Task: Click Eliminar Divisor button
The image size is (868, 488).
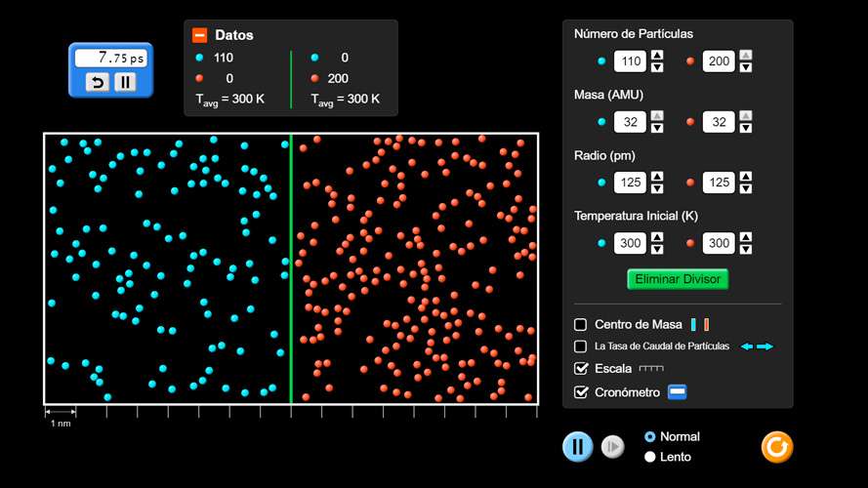Action: (678, 279)
